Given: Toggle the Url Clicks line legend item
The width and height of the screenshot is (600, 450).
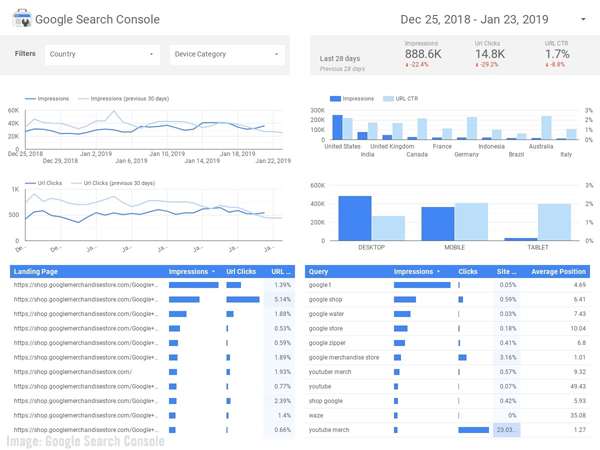Looking at the screenshot, I should pyautogui.click(x=43, y=183).
